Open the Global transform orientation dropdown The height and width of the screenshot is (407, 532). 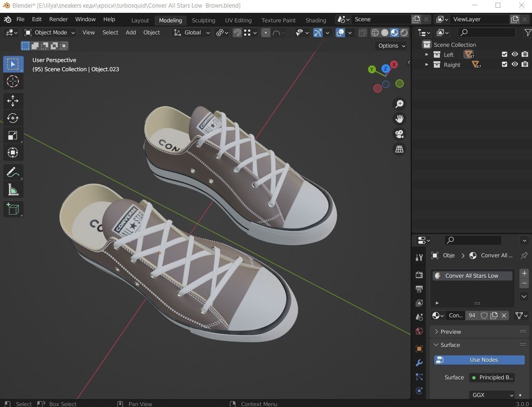(x=191, y=32)
